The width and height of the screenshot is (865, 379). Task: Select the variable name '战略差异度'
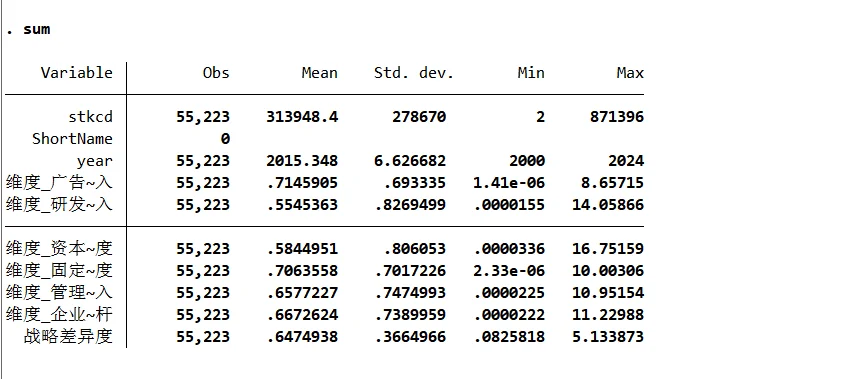(x=68, y=337)
